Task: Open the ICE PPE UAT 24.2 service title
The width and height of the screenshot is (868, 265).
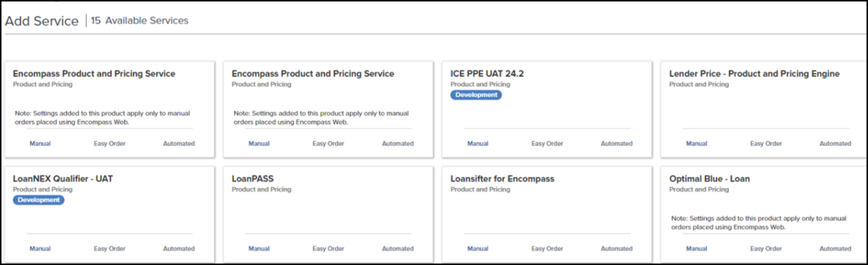Action: (x=487, y=73)
